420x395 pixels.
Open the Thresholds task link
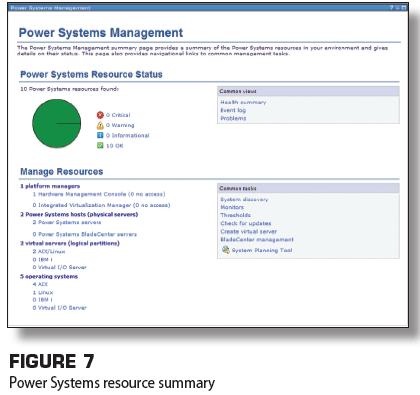pos(236,215)
